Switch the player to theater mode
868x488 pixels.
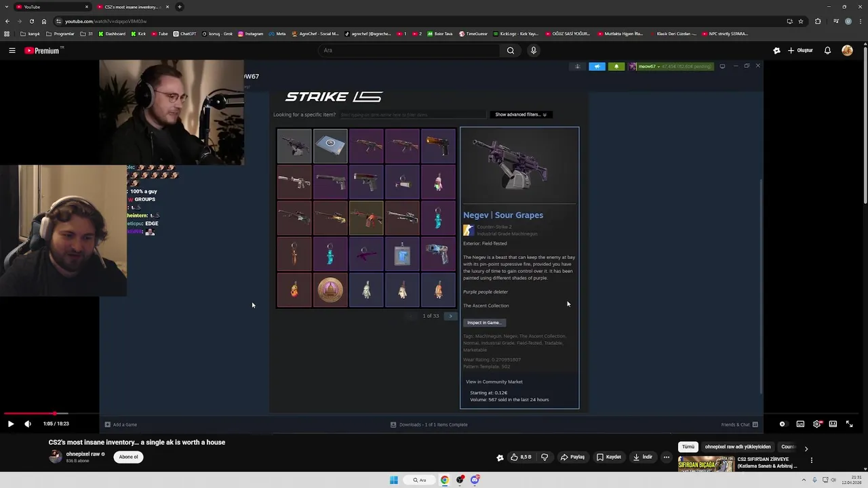(833, 424)
